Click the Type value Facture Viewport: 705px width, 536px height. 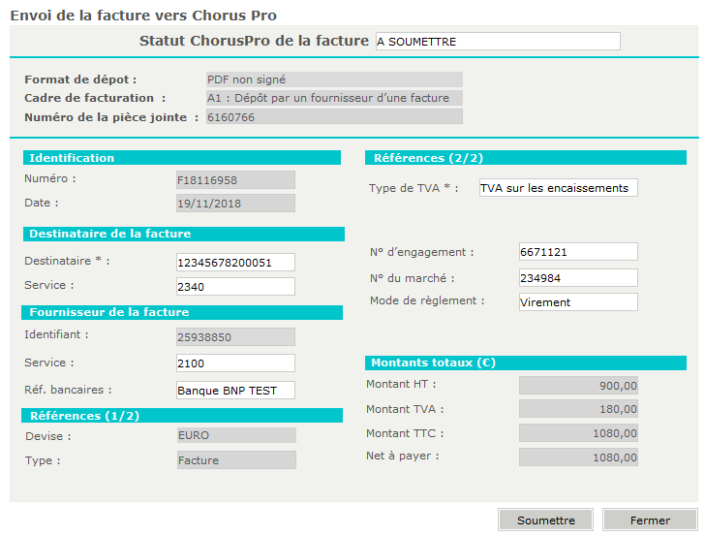click(x=236, y=460)
